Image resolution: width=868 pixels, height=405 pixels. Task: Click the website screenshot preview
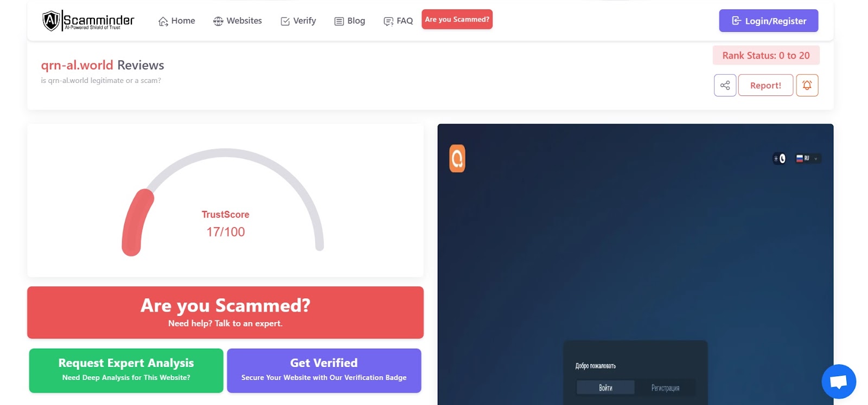click(635, 264)
